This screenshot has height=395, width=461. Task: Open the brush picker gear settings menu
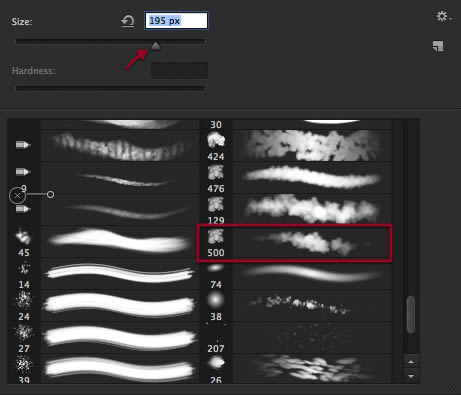tap(444, 16)
